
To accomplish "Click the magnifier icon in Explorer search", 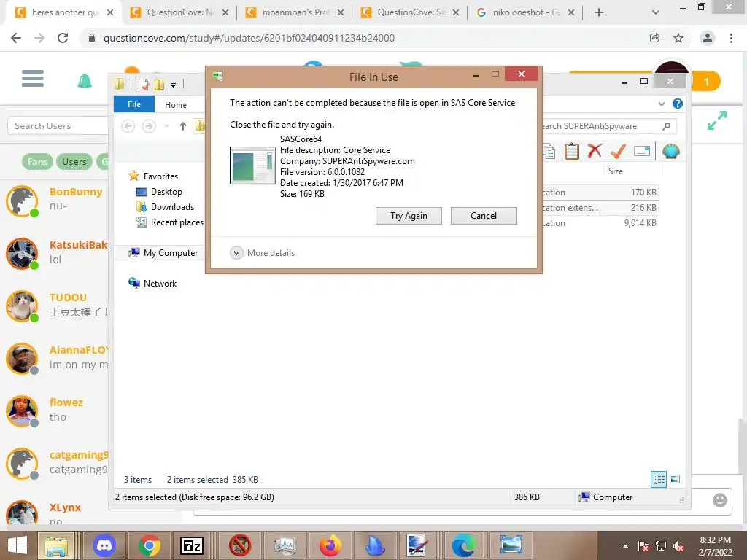I will (x=667, y=126).
